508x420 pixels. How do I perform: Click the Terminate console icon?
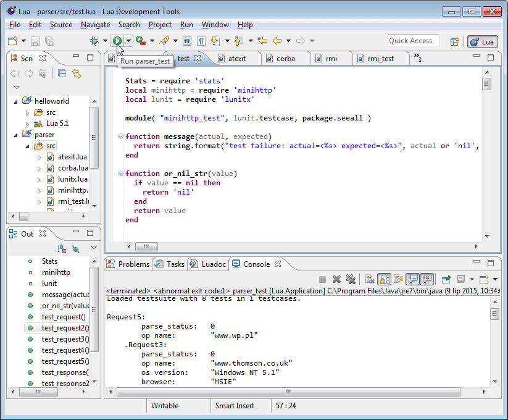(322, 279)
